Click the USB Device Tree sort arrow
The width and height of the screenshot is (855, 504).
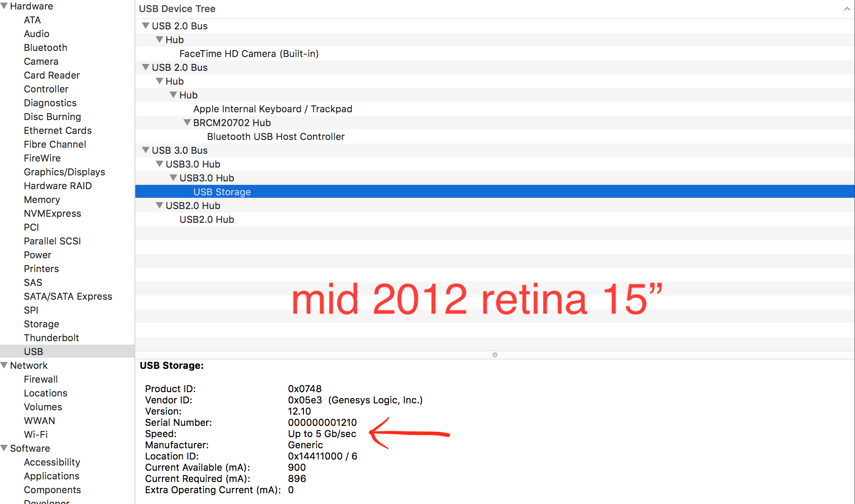(x=846, y=9)
